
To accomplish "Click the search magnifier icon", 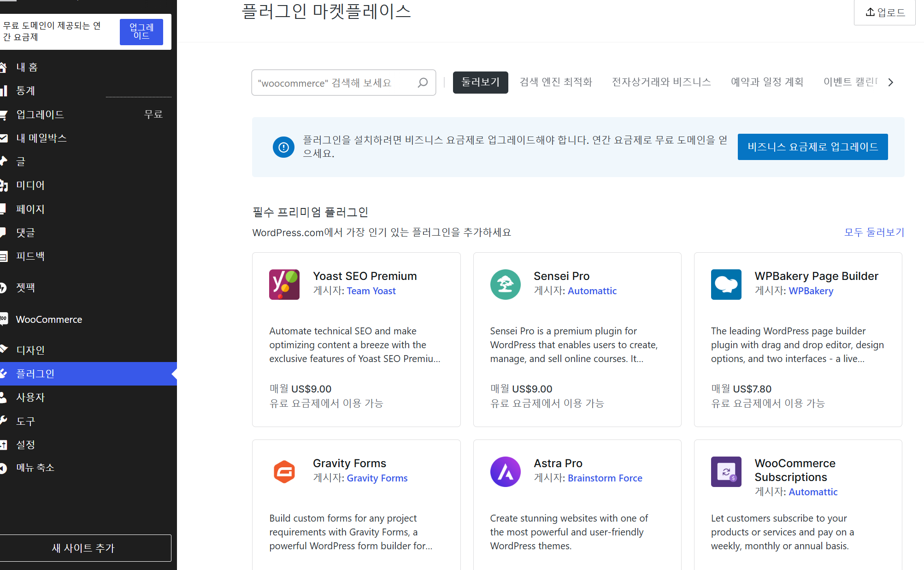I will tap(423, 83).
